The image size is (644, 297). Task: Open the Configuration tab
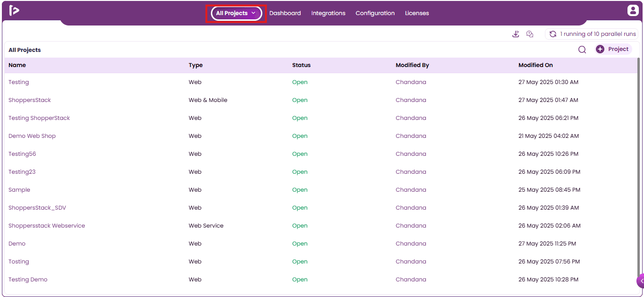pos(375,13)
